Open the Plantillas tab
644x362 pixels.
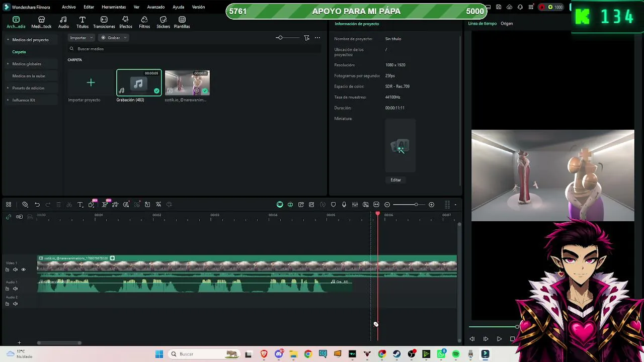point(182,22)
